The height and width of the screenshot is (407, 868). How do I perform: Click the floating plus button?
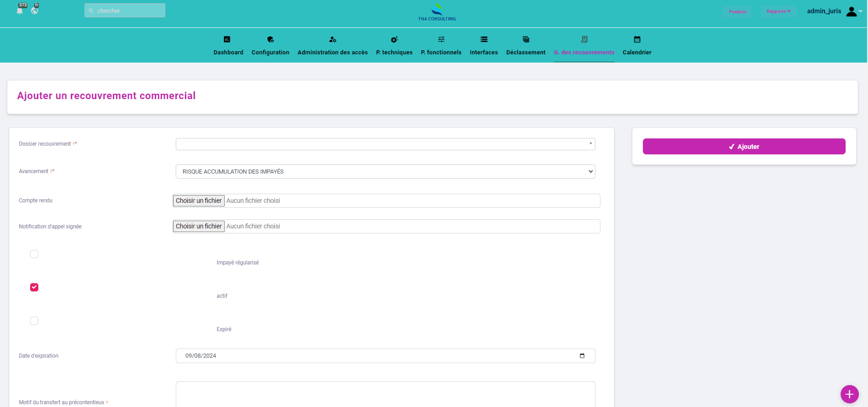[x=849, y=394]
